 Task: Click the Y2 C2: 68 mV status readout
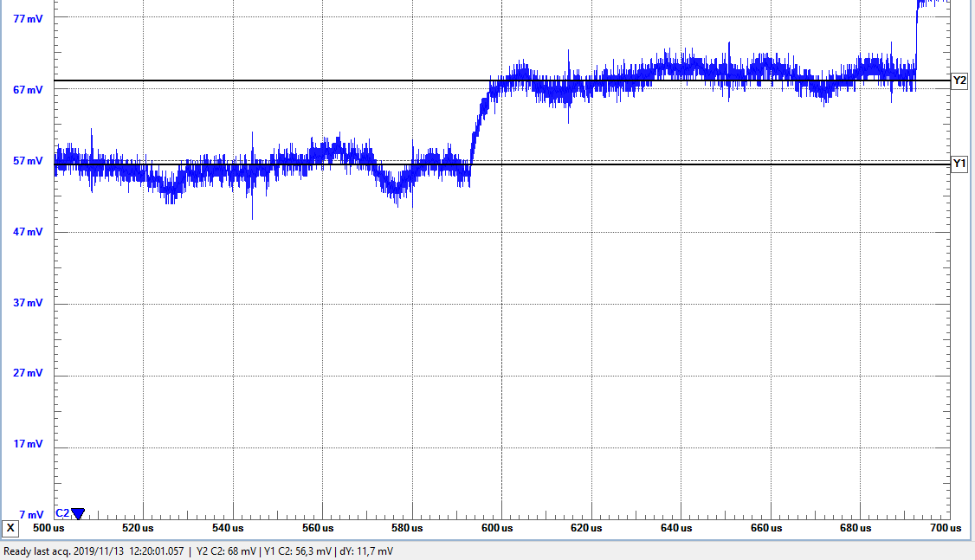point(226,551)
